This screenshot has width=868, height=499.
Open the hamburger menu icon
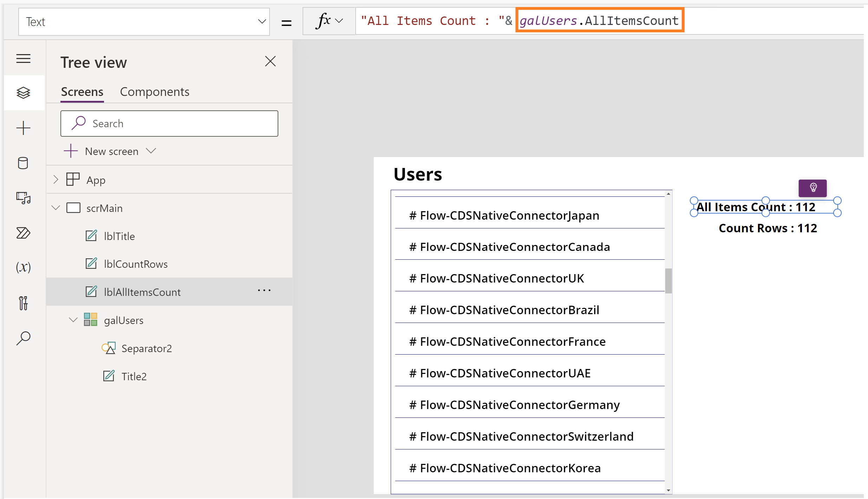(23, 58)
